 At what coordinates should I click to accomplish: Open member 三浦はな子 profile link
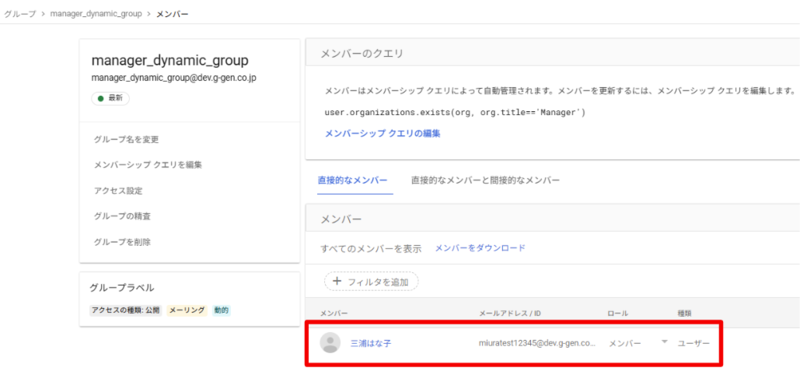click(371, 343)
